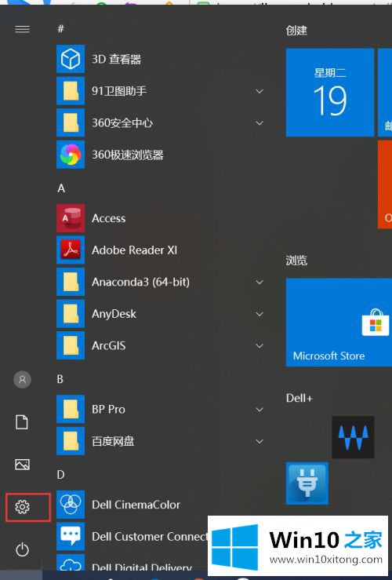Click the Anaconda3 (64-bit) folder icon
This screenshot has height=580, width=392.
point(71,282)
